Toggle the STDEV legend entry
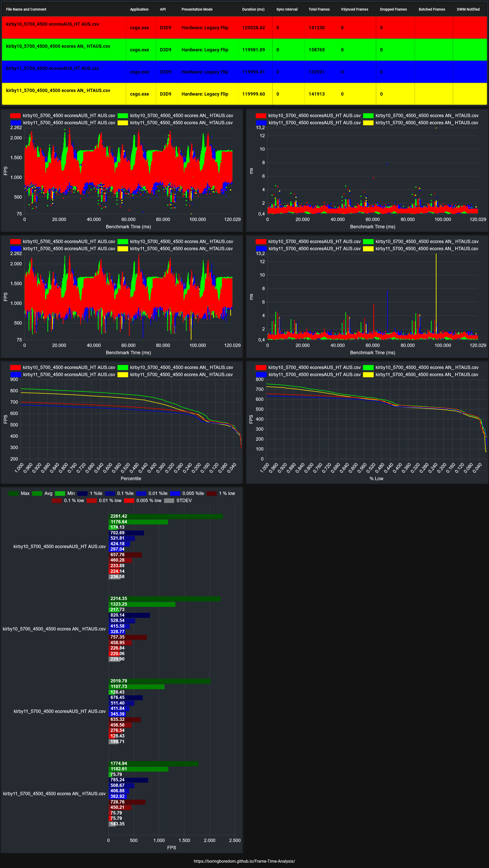489x868 pixels. (178, 500)
